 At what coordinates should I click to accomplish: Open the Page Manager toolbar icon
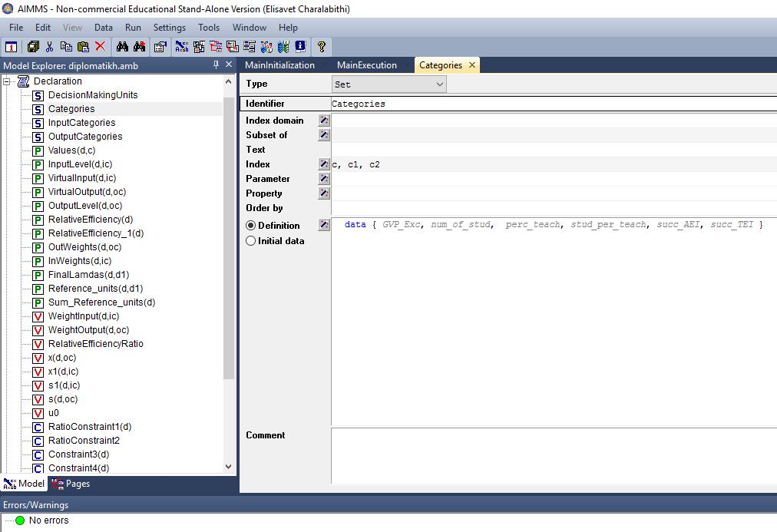tap(216, 47)
